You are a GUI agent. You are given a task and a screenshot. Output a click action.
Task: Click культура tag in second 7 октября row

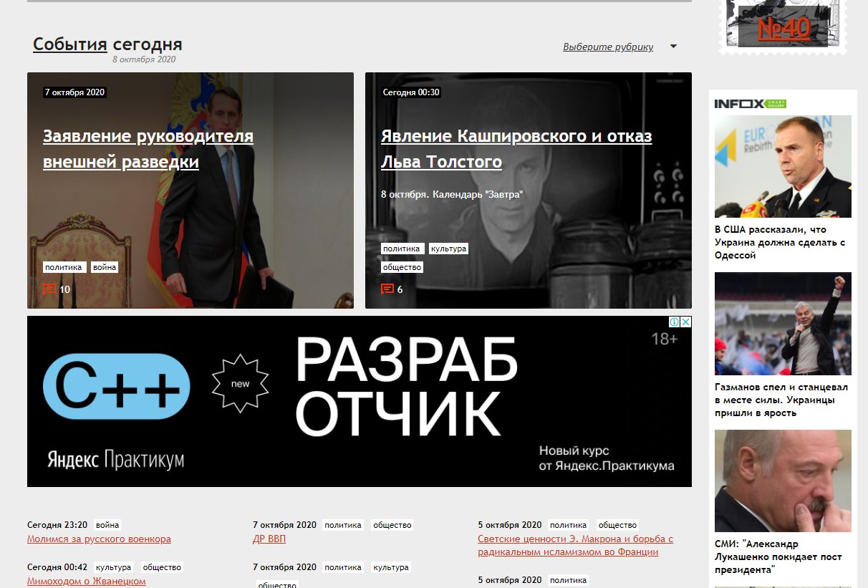pos(390,567)
